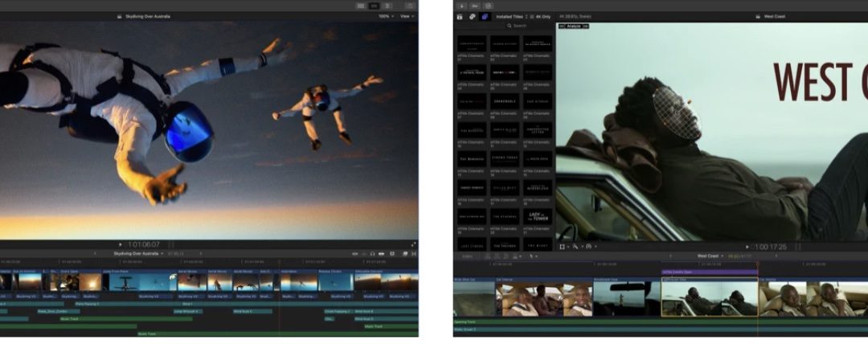Show the Transitions browser in Skydiving timeline
This screenshot has width=868, height=344.
coord(413,254)
